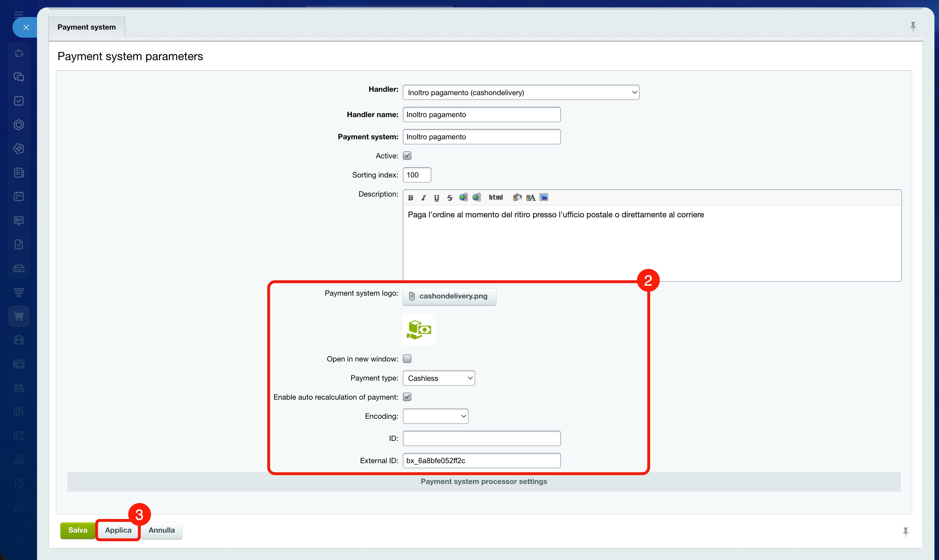The image size is (939, 560).
Task: Click the External ID input field
Action: click(x=481, y=460)
